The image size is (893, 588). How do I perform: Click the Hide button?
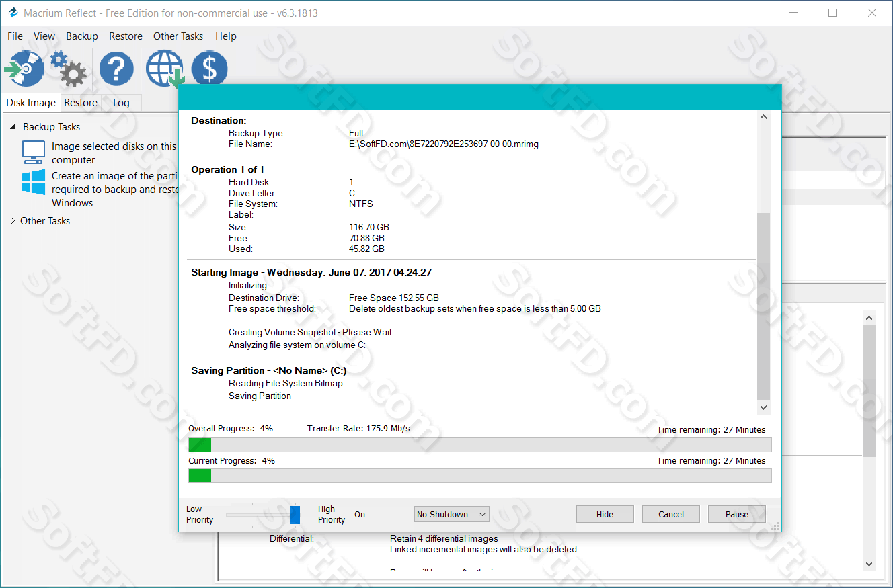605,514
